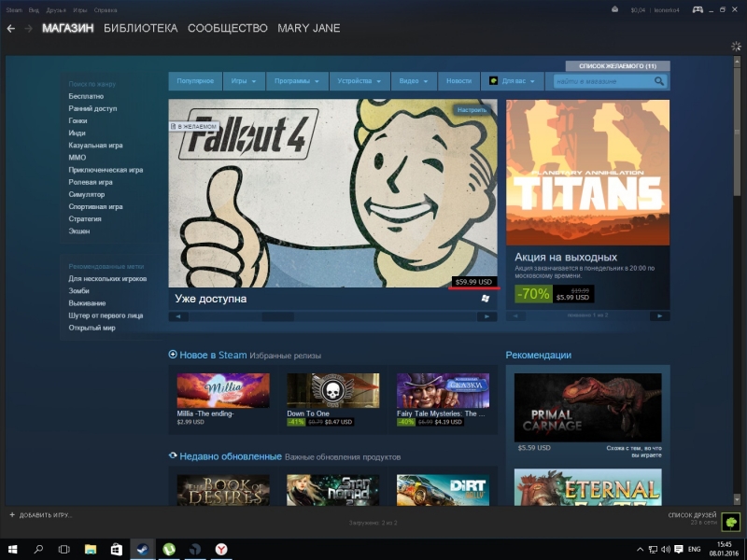Viewport: 747px width, 560px height.
Task: Switch to the БИБЛИОТЕКА section
Action: click(141, 29)
